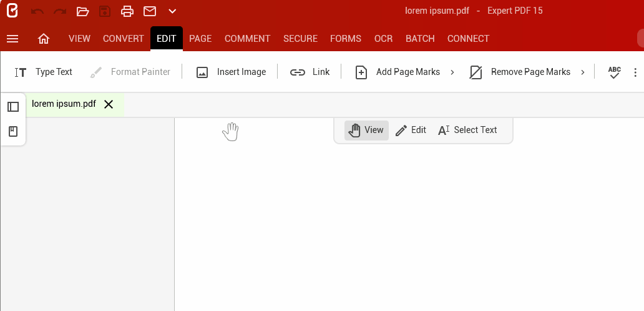Viewport: 644px width, 311px height.
Task: Open a file with the folder icon
Action: pos(82,11)
